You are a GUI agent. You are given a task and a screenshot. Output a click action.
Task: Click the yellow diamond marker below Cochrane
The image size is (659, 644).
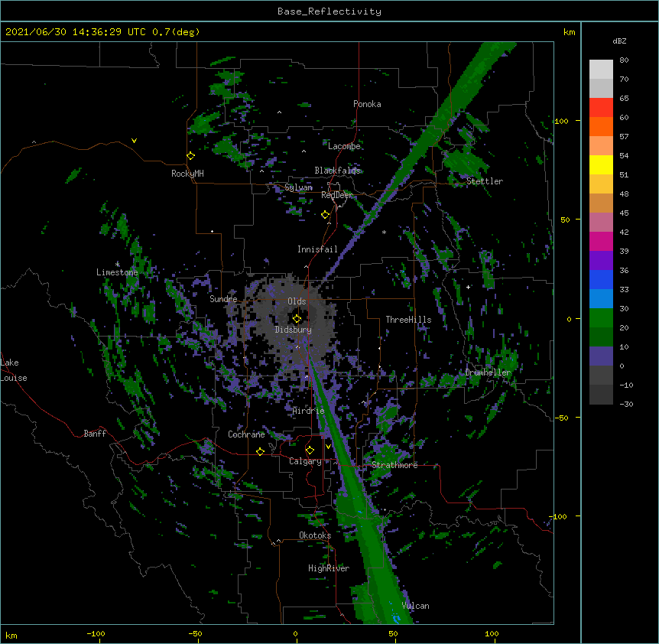260,451
